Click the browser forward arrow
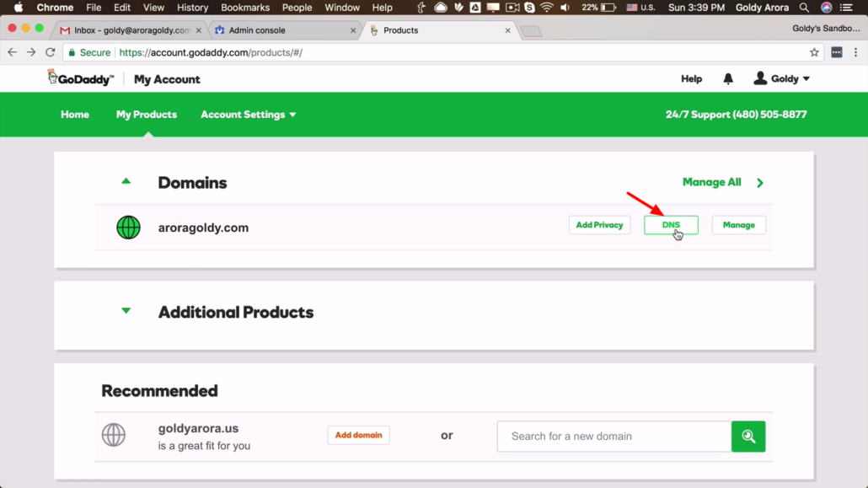868x488 pixels. [x=31, y=52]
